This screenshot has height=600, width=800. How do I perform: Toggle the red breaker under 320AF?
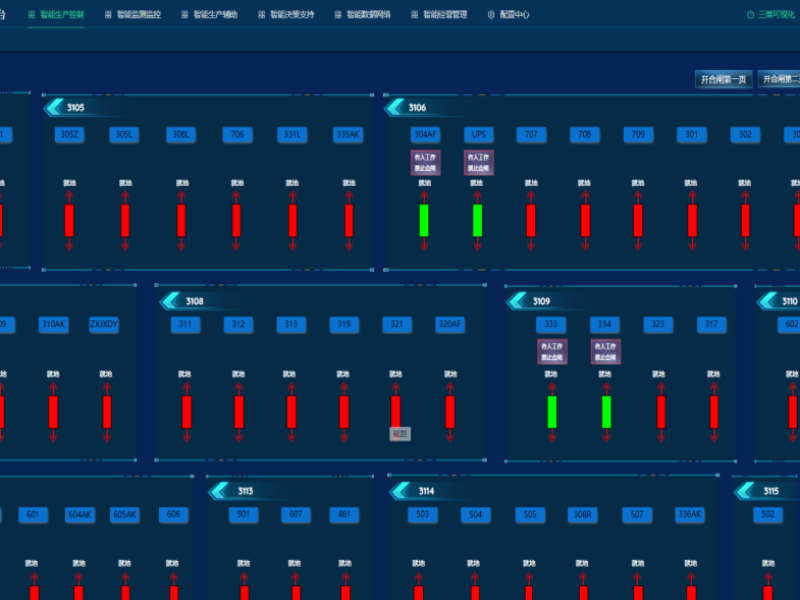(449, 411)
